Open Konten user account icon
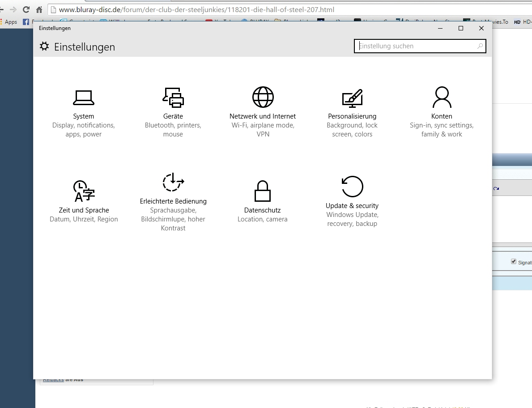Screen dimensions: 532x408 442,98
